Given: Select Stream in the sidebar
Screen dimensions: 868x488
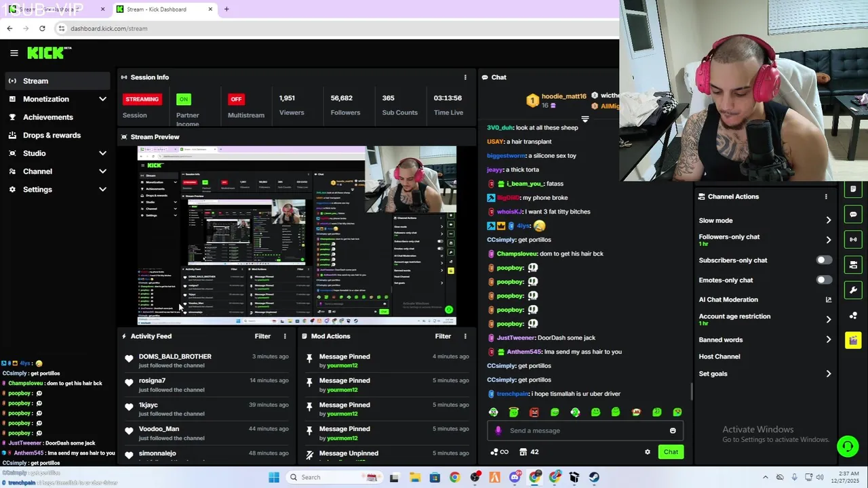Looking at the screenshot, I should [56, 81].
